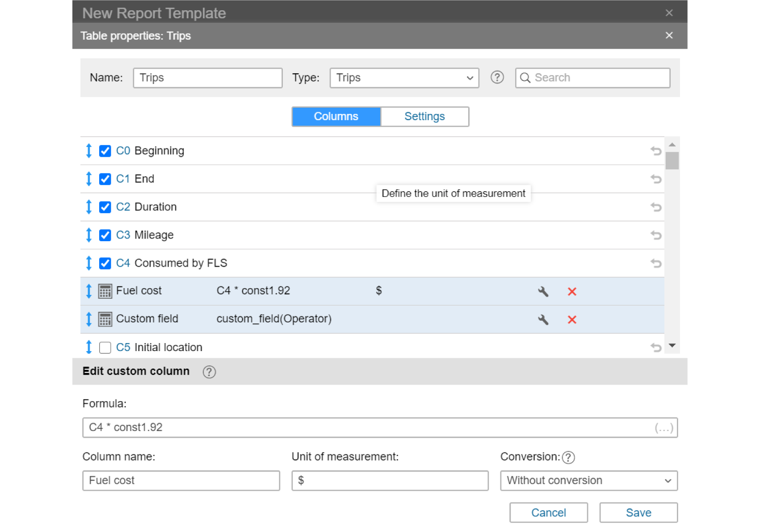Click the Conversion help question mark
This screenshot has height=532, width=760.
click(x=568, y=457)
